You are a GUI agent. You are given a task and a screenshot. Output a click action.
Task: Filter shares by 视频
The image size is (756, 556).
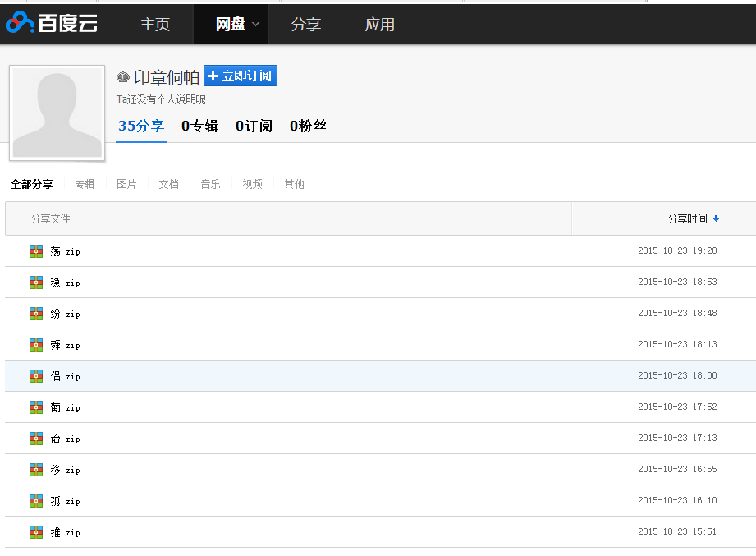(253, 184)
